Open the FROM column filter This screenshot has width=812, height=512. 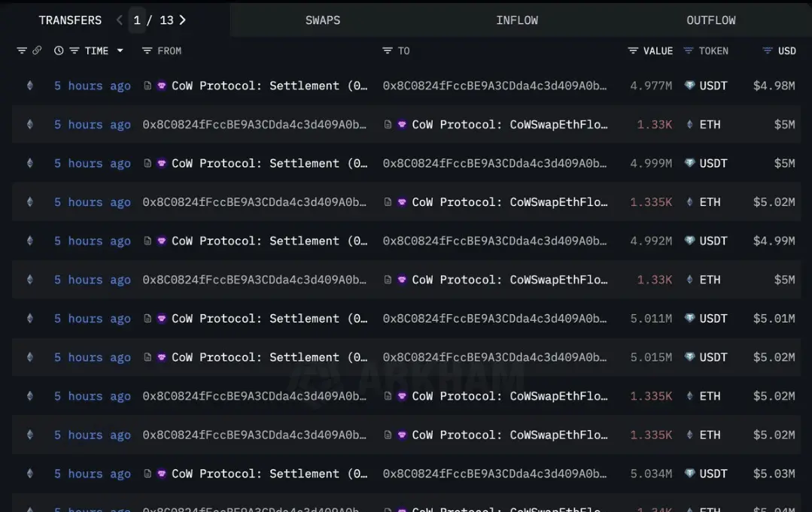[147, 50]
